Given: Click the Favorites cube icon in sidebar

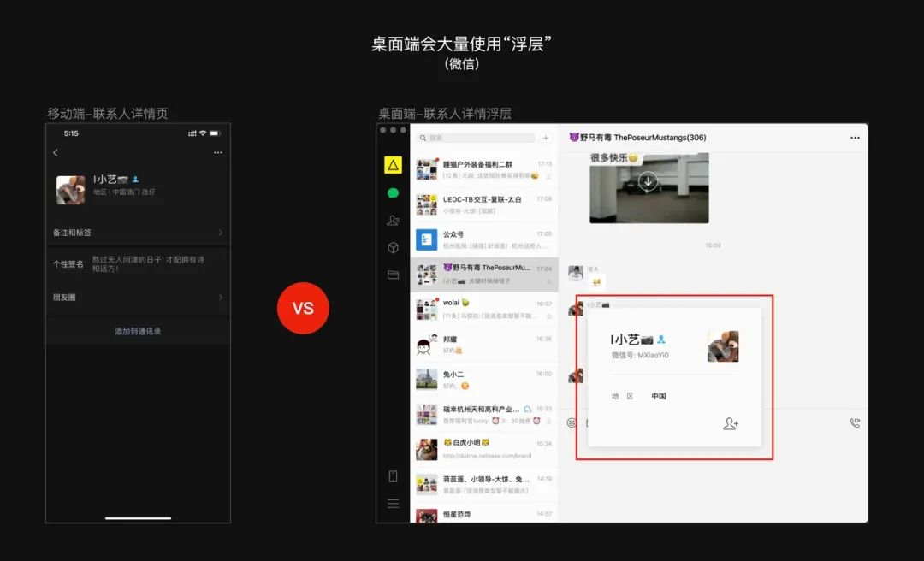Looking at the screenshot, I should [393, 248].
